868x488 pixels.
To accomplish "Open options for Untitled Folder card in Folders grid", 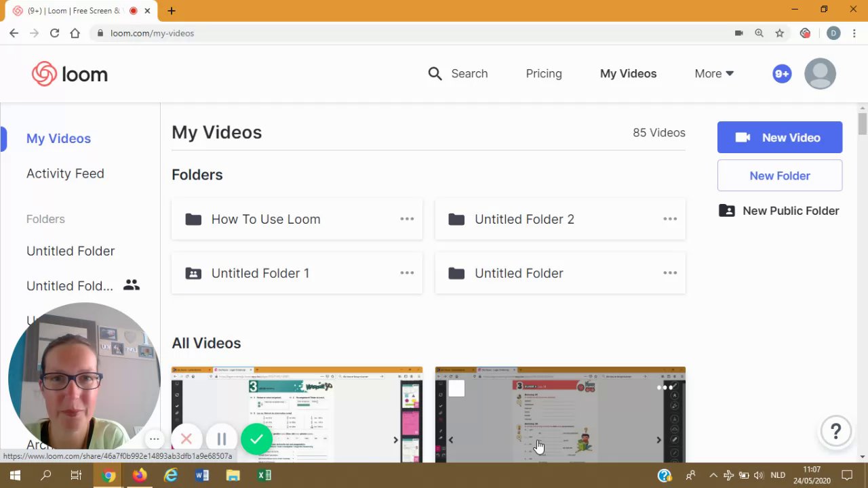I will point(670,273).
